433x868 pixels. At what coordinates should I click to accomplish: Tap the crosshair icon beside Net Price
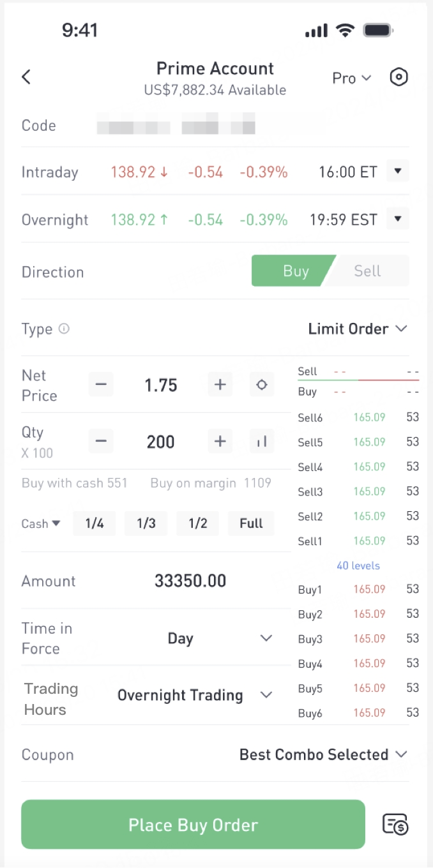(x=261, y=385)
